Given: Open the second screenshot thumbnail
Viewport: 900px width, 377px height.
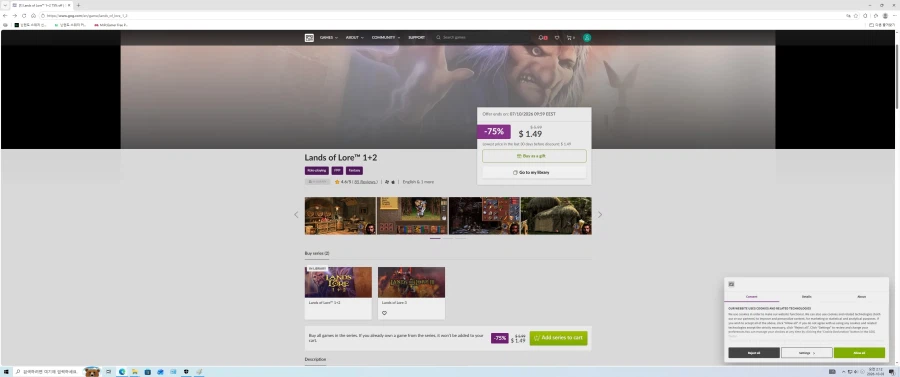Looking at the screenshot, I should click(x=412, y=216).
